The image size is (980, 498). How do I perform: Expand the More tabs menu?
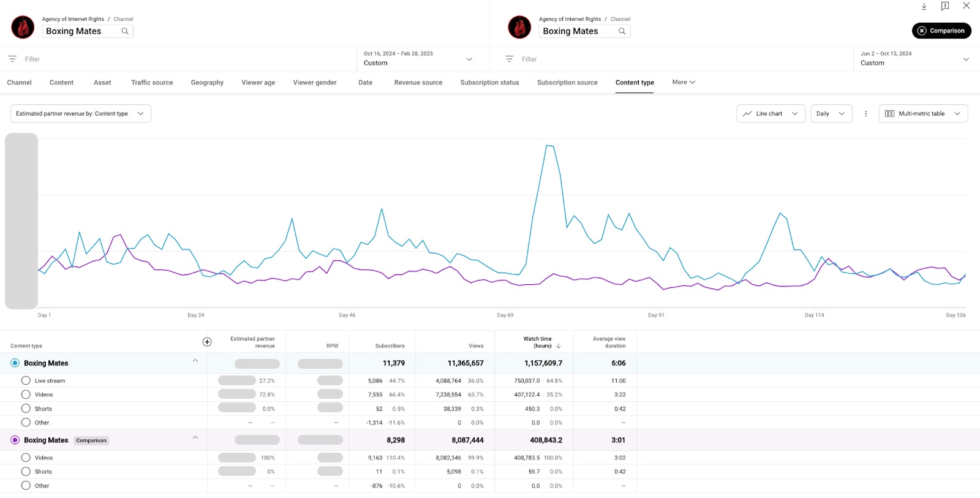[x=684, y=82]
